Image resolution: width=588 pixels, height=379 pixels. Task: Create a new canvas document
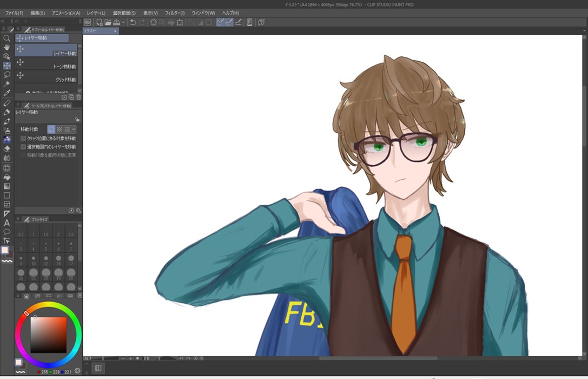tap(100, 23)
